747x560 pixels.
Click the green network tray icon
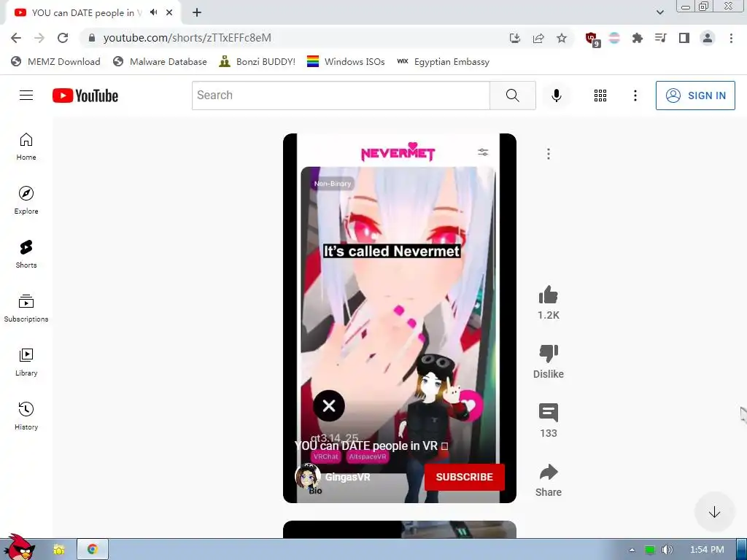pyautogui.click(x=650, y=550)
